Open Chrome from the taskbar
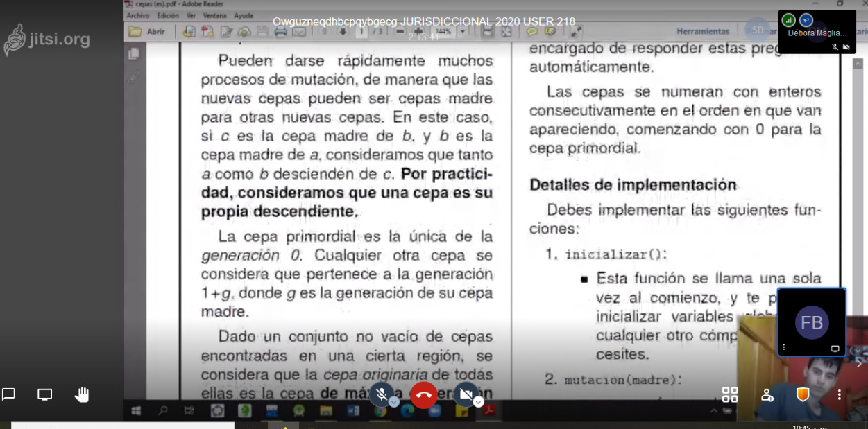This screenshot has height=429, width=868. point(380,411)
